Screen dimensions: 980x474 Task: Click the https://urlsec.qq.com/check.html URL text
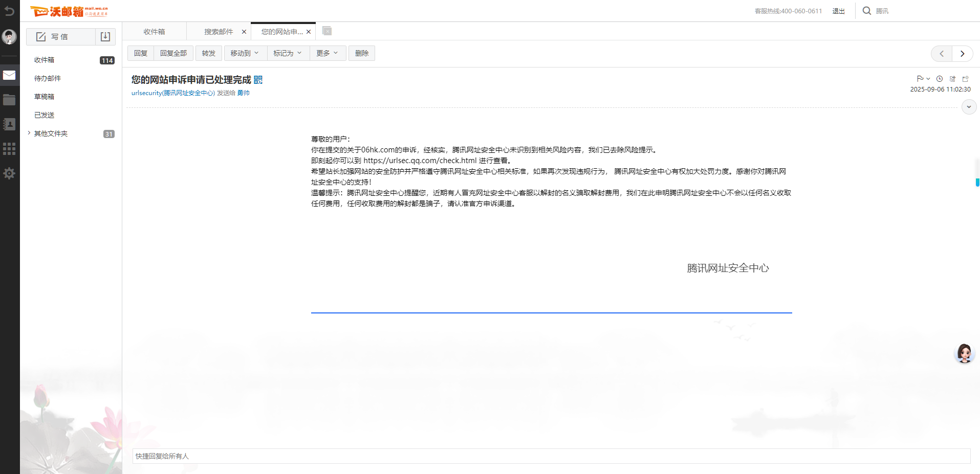420,161
